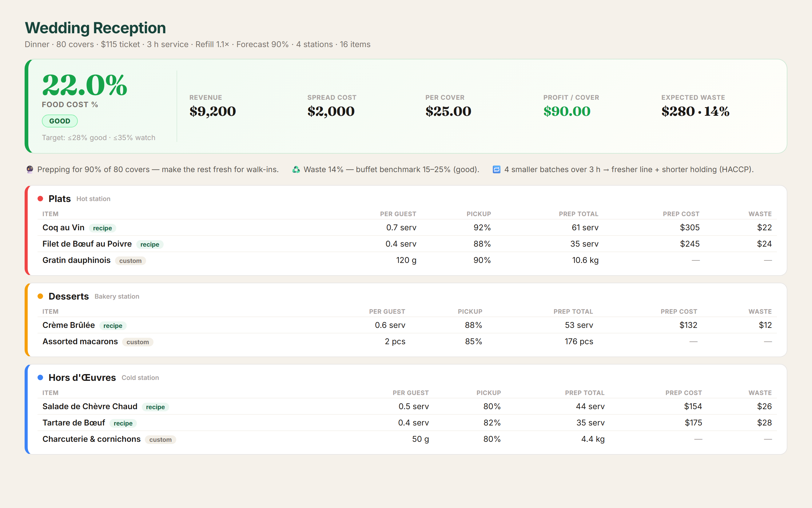Click the 50 g per guest for Charcuterie
This screenshot has width=812, height=508.
[420, 439]
